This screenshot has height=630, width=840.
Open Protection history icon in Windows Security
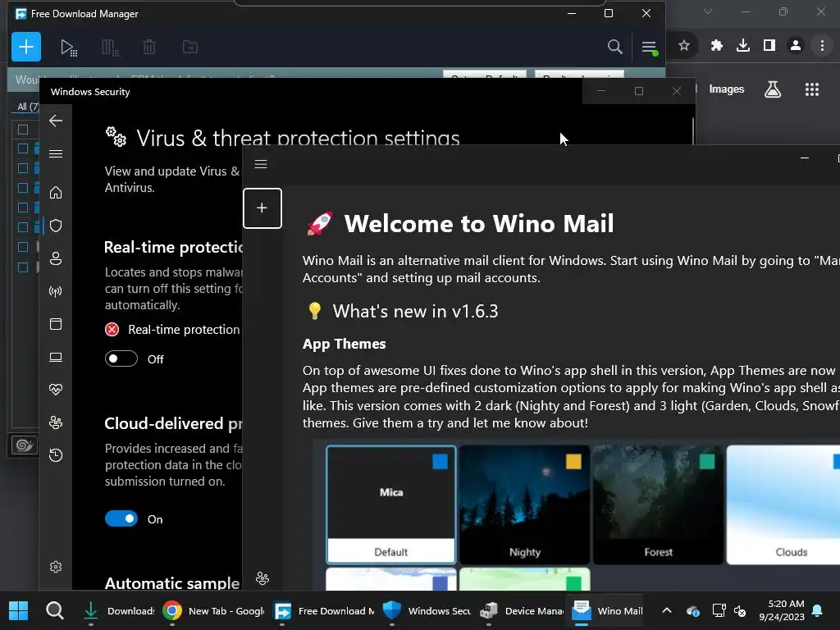(x=56, y=455)
